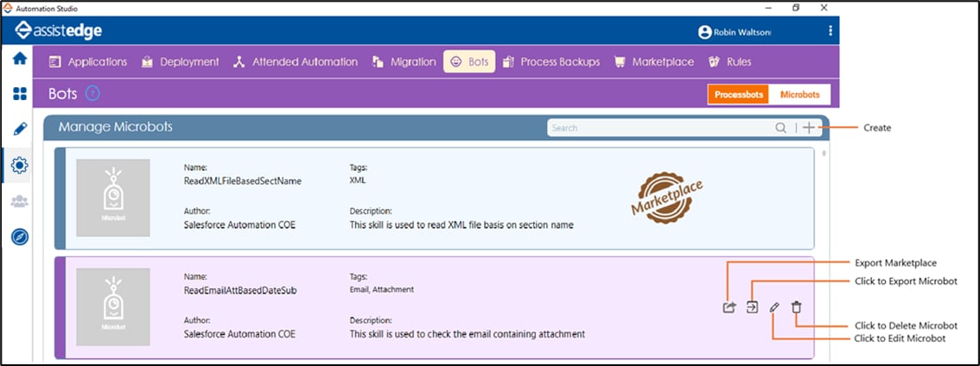
Task: Click the AssistEdge logo
Action: tap(58, 30)
